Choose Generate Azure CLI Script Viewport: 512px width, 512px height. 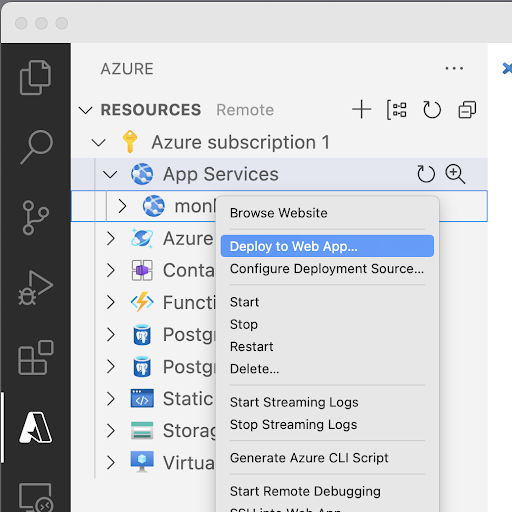coord(327,458)
